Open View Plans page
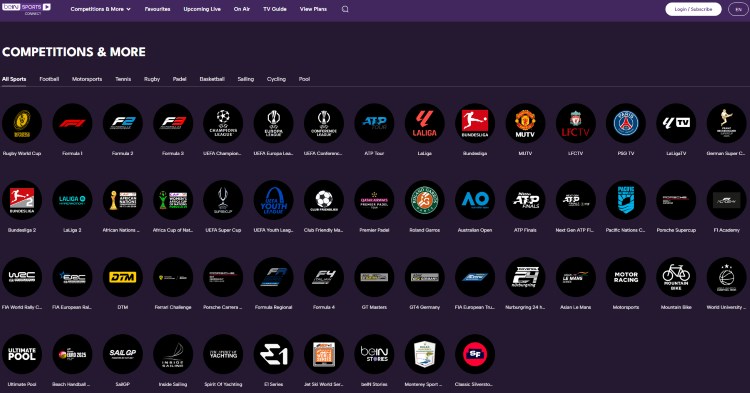The width and height of the screenshot is (750, 393). [313, 9]
